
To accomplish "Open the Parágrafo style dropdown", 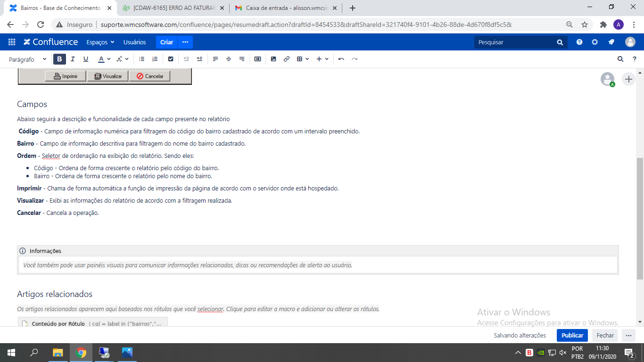I will click(28, 59).
